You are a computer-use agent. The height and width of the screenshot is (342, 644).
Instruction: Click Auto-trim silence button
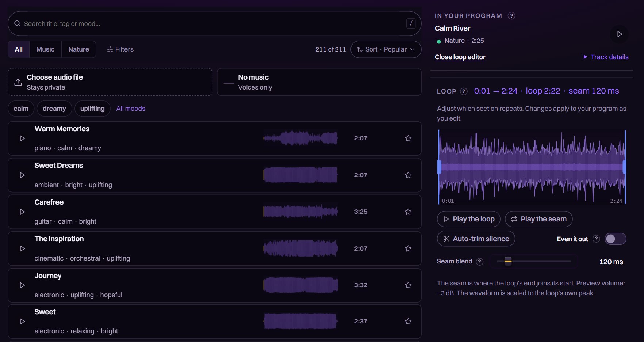click(476, 239)
